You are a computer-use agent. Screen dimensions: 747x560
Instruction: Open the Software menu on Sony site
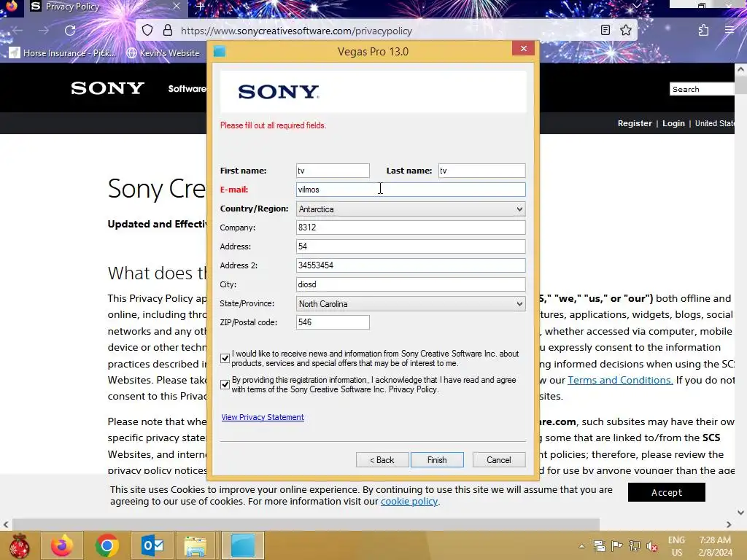[187, 88]
